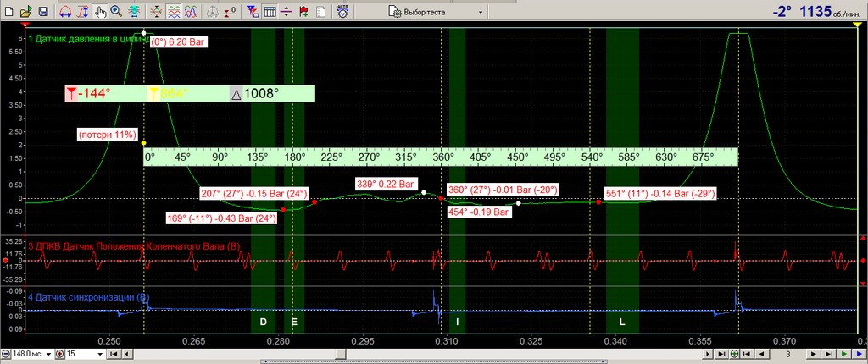The width and height of the screenshot is (868, 364).
Task: Click the zero-level alignment icon
Action: (x=230, y=11)
